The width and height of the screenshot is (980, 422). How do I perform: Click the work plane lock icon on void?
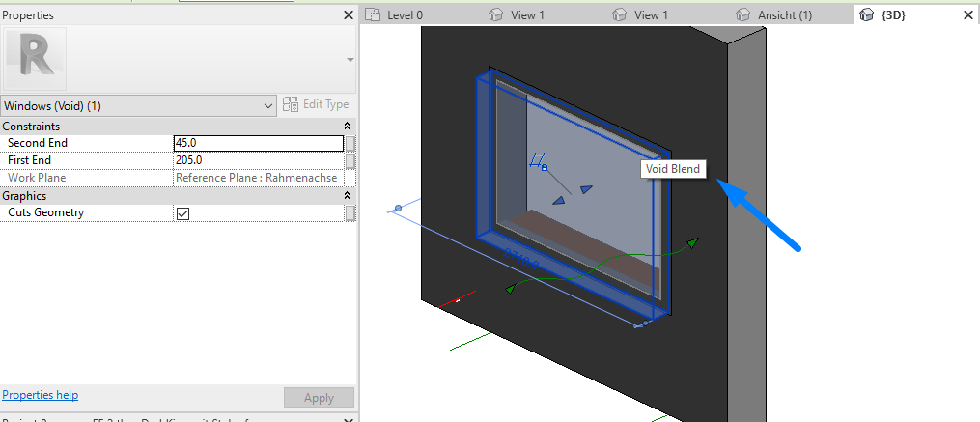tap(545, 168)
